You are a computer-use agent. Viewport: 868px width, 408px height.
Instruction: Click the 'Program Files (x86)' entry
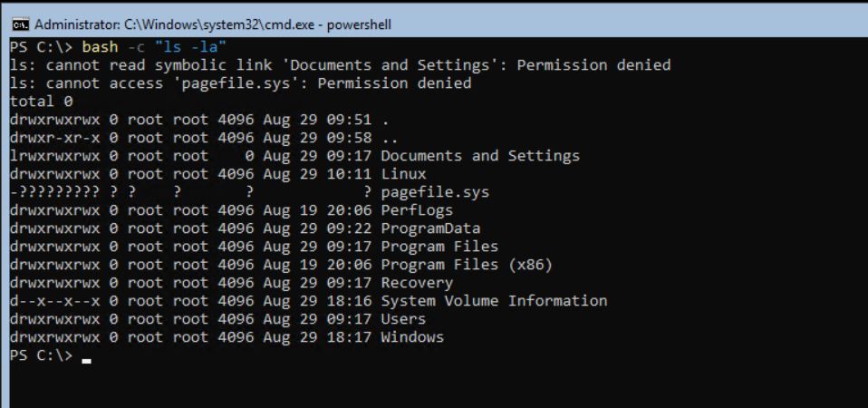(x=467, y=265)
